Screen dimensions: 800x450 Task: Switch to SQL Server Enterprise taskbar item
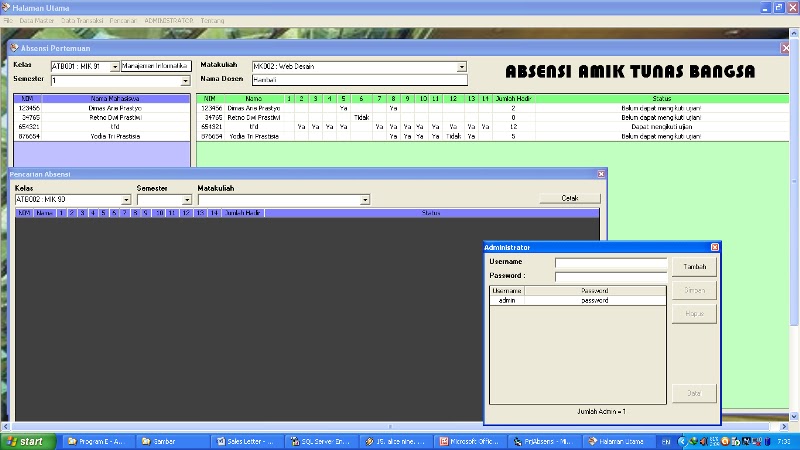click(x=321, y=441)
